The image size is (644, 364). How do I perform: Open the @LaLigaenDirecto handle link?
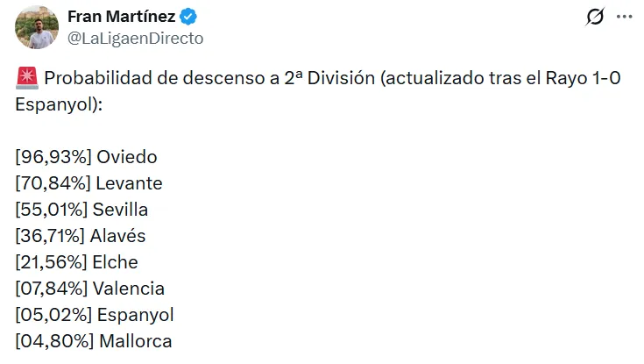[x=135, y=38]
